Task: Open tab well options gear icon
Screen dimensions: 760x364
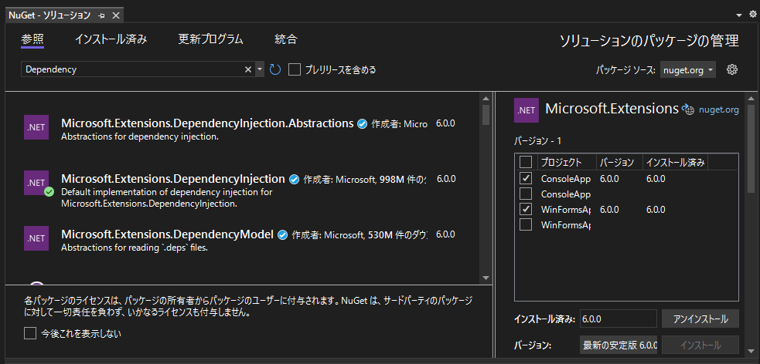Action: click(752, 15)
